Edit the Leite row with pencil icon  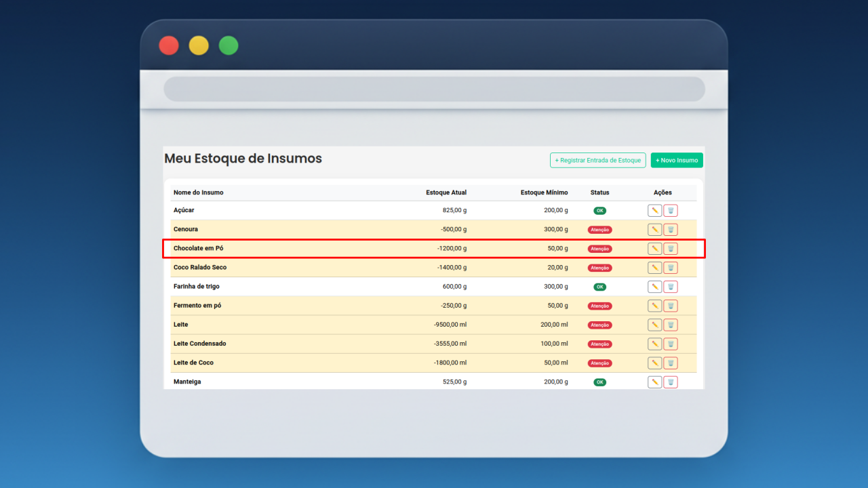tap(654, 325)
